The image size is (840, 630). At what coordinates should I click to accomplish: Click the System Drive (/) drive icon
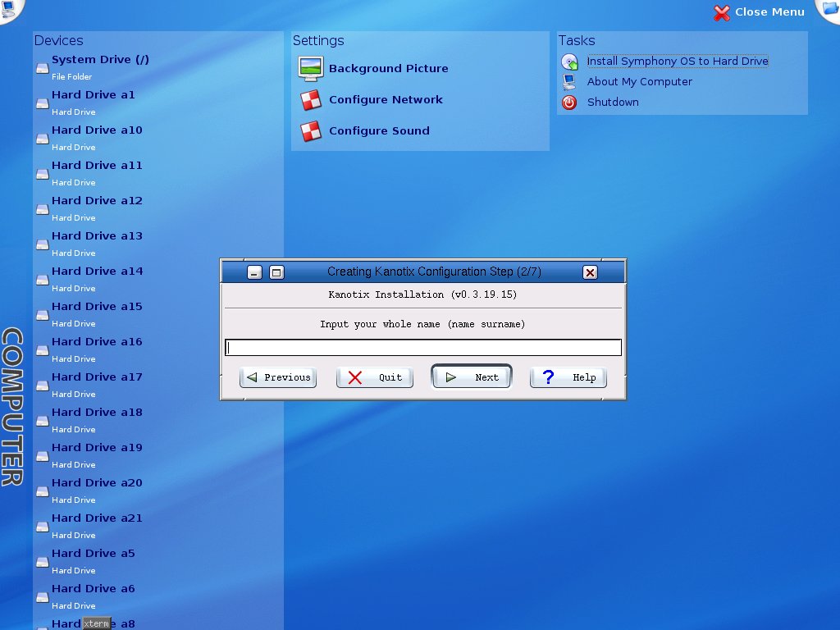pyautogui.click(x=43, y=68)
